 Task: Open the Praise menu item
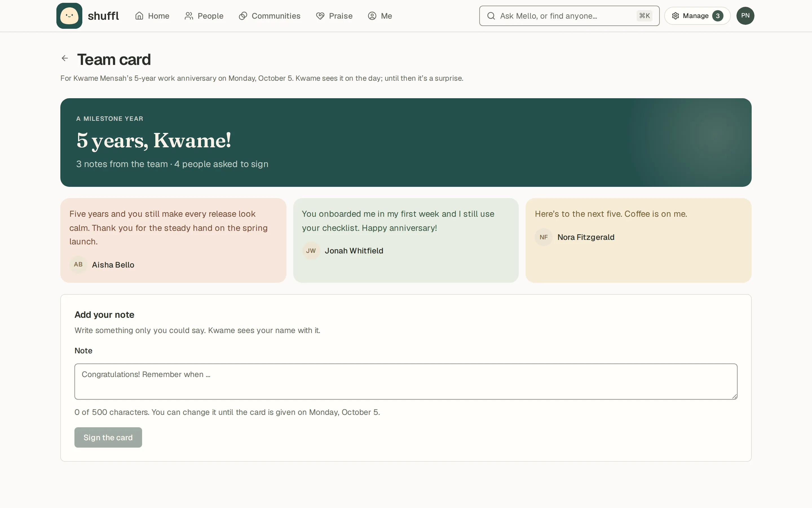pyautogui.click(x=334, y=16)
